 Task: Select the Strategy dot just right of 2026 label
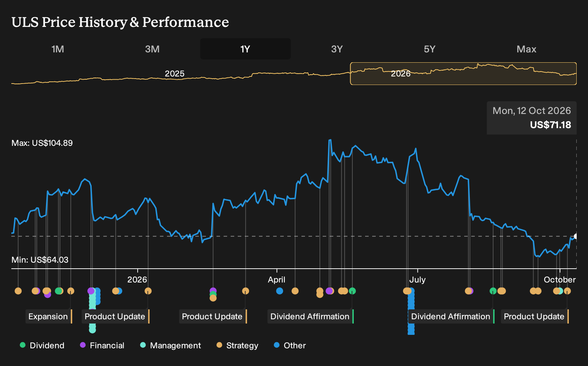click(x=148, y=291)
